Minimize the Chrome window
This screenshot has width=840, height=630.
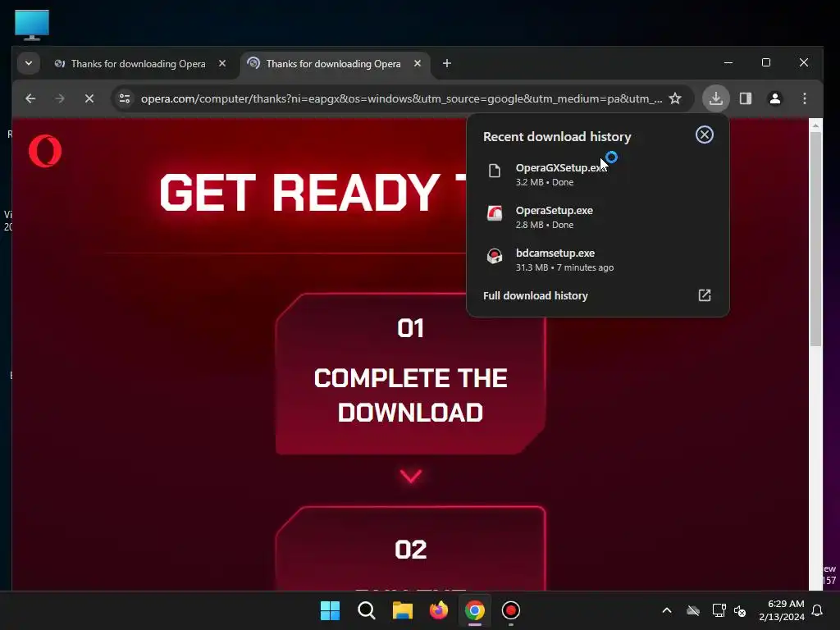pos(728,62)
